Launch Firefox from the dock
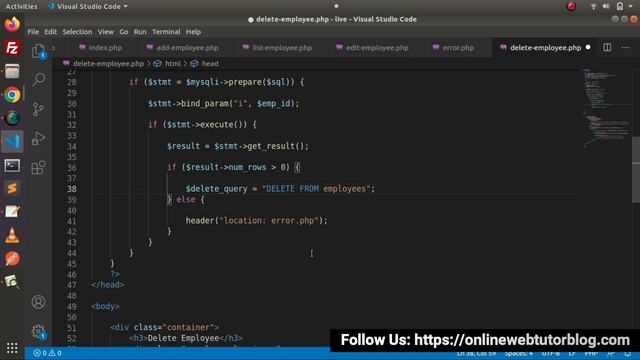The height and width of the screenshot is (360, 640). [12, 24]
